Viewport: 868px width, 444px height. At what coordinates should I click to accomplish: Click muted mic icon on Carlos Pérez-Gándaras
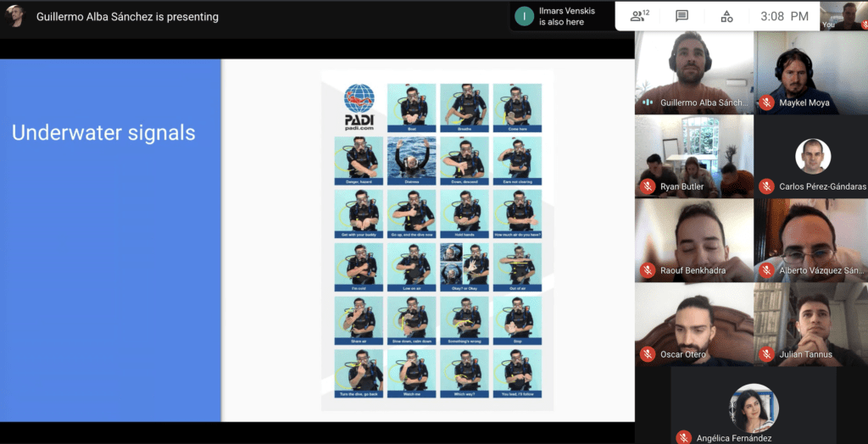[766, 186]
